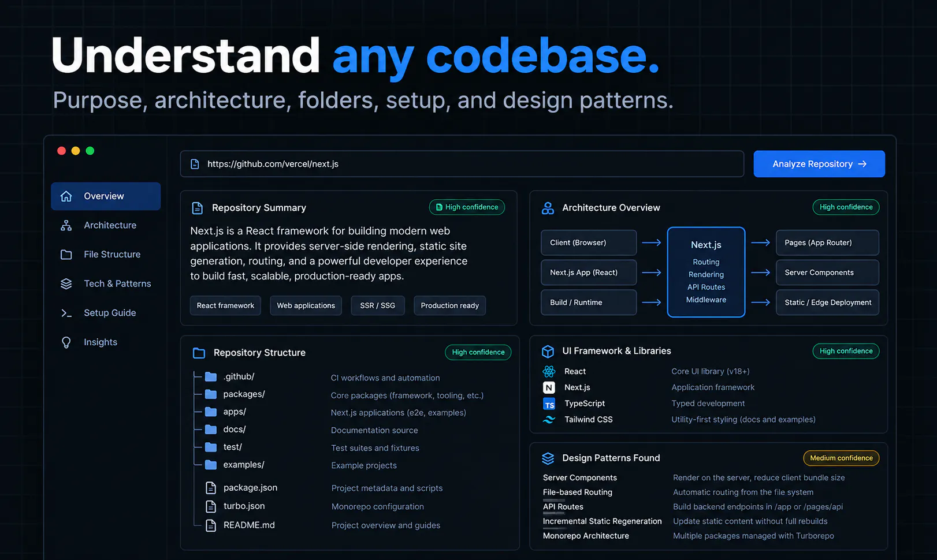Select the React framework tag

coord(225,305)
